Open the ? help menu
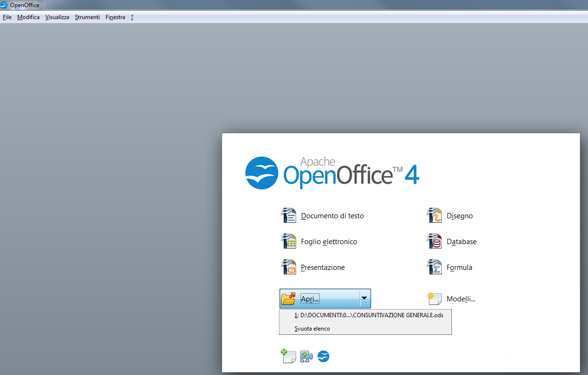The image size is (588, 375). click(132, 17)
